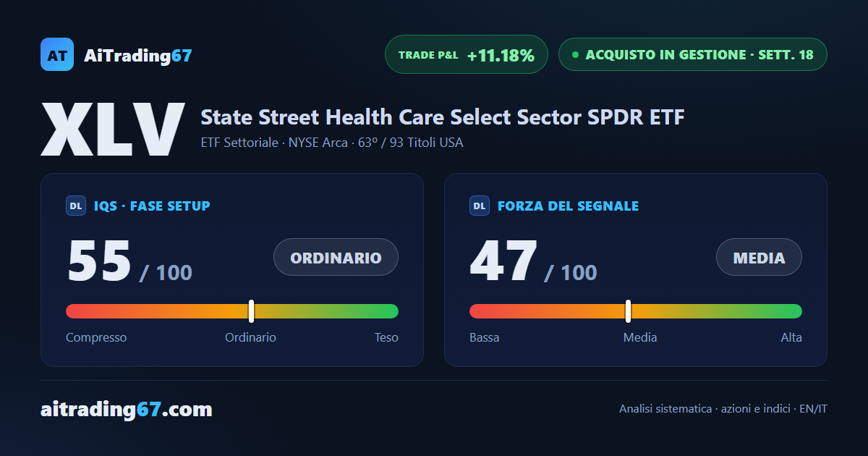
Task: Click the Alta gauge label
Action: point(791,337)
